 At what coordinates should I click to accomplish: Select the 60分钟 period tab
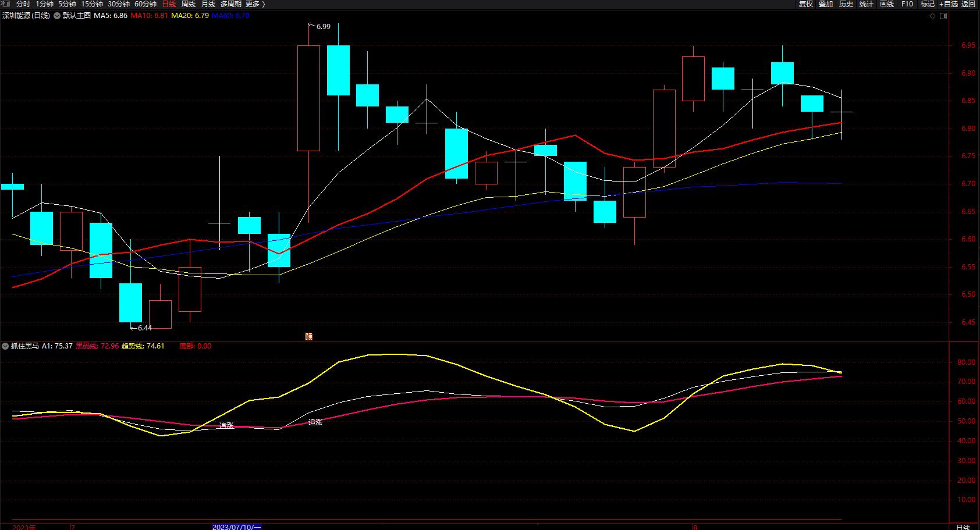coord(145,4)
